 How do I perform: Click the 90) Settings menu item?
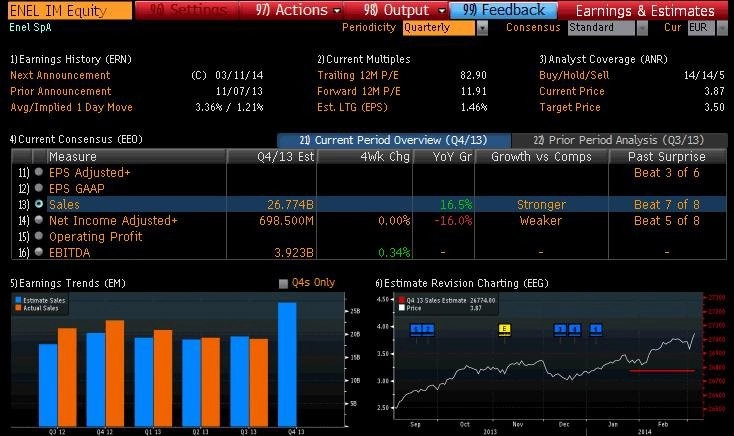click(x=189, y=10)
